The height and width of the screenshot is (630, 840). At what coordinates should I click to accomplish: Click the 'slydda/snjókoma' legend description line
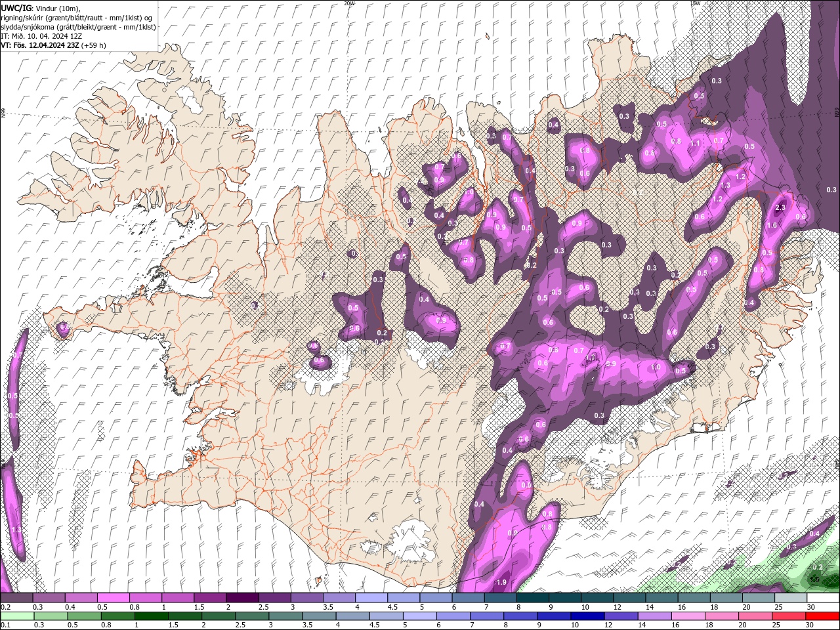[78, 27]
